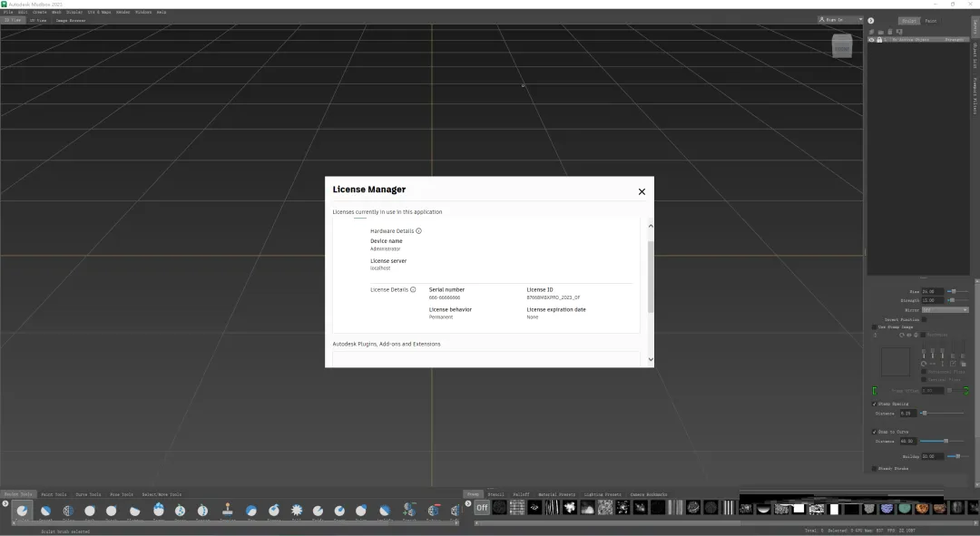
Task: Enable Invert Function checkbox
Action: pos(925,319)
